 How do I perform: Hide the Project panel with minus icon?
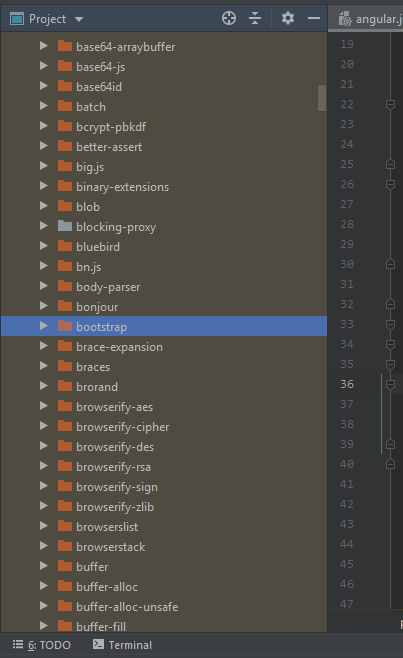[314, 18]
